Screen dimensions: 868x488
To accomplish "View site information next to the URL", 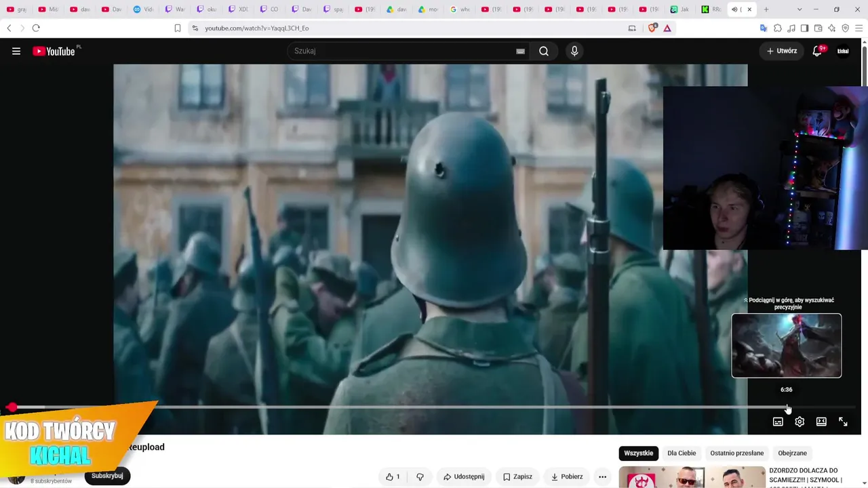I will pyautogui.click(x=195, y=28).
